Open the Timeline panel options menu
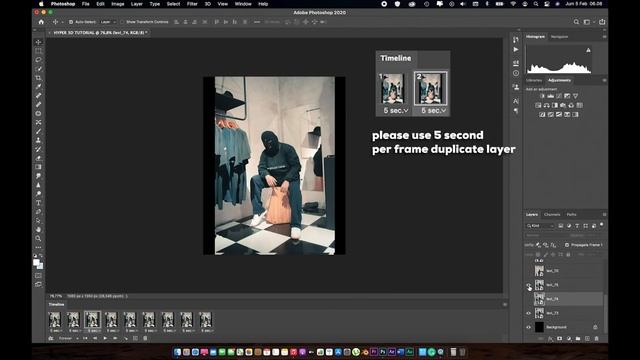Screen dimensions: 640x360 505,304
